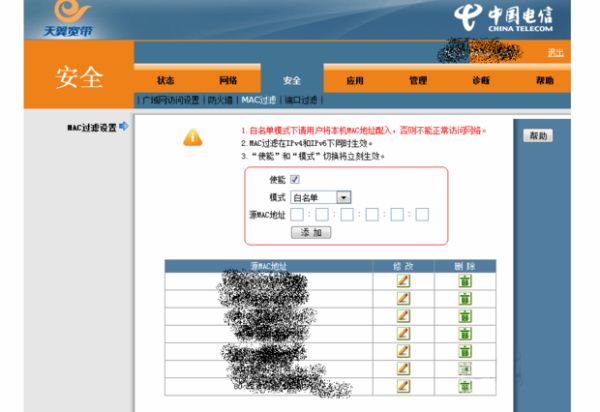600x412 pixels.
Task: Click the 帮助 button on the right panel
Action: pyautogui.click(x=538, y=136)
